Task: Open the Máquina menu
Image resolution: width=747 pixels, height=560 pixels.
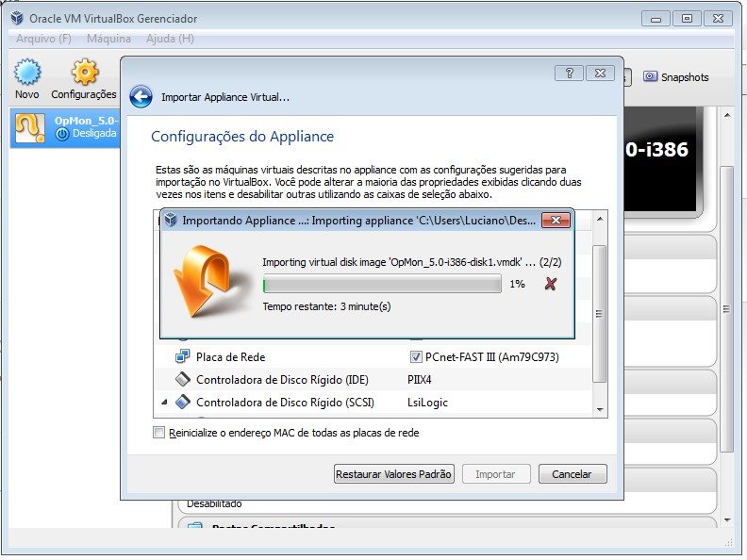Action: [108, 39]
